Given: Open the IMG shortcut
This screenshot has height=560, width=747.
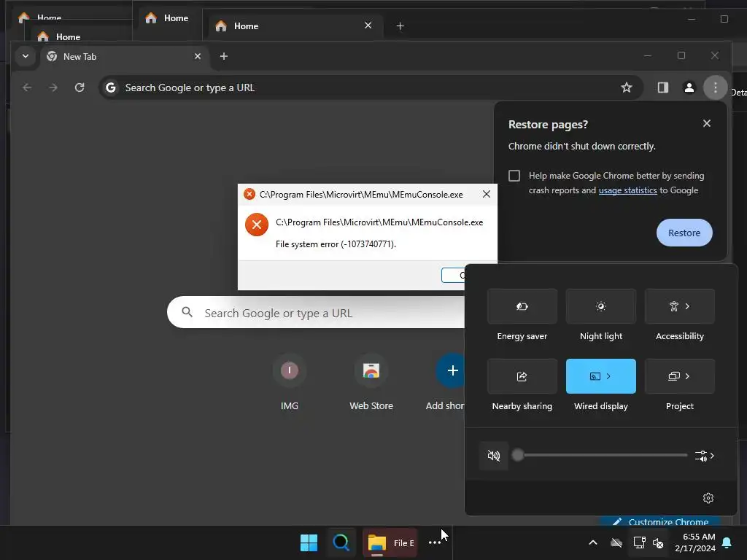Looking at the screenshot, I should click(289, 382).
